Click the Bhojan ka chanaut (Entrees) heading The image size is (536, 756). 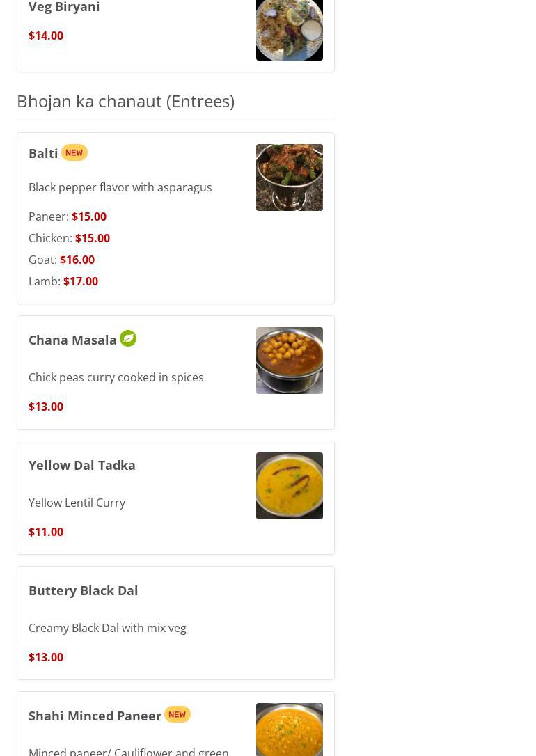(126, 101)
